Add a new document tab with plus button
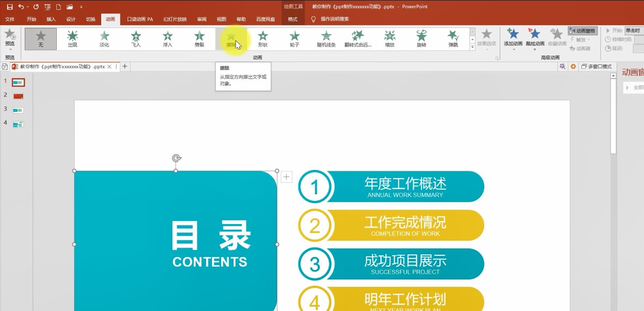Screen dimensions: 644x311 pos(125,67)
